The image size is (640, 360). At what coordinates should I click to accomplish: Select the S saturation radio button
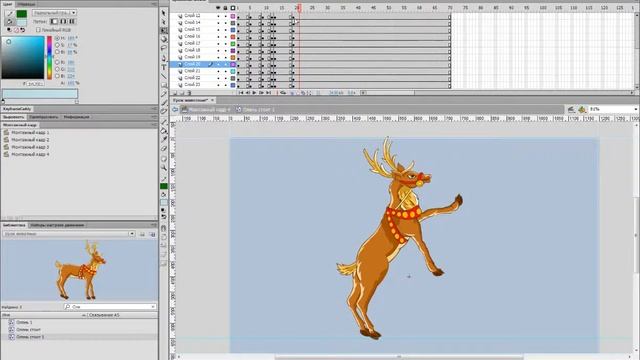click(57, 45)
